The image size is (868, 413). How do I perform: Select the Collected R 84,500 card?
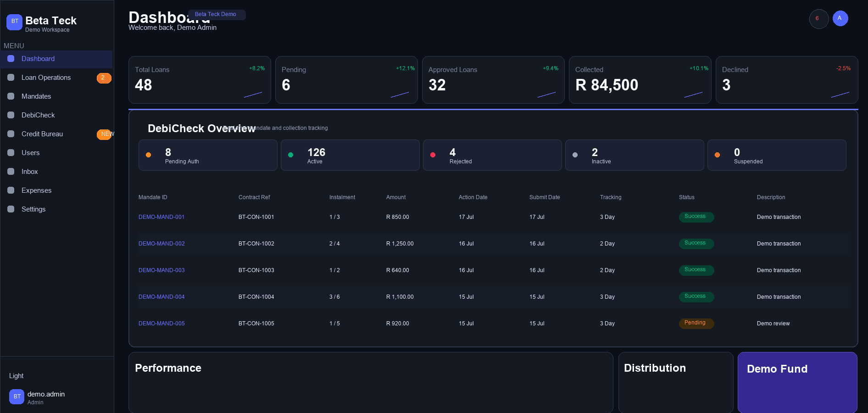[x=640, y=80]
